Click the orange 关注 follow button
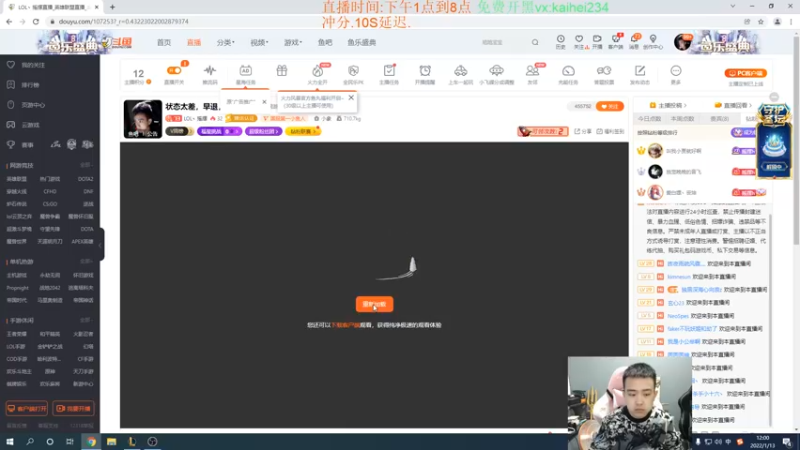Screen dimensions: 800x450 tap(610, 106)
